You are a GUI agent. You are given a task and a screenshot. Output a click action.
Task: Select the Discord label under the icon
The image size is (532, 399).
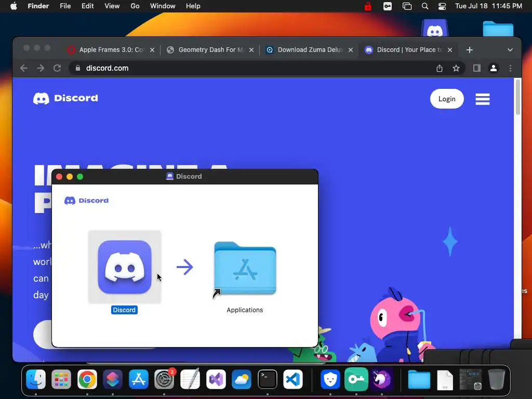point(124,310)
